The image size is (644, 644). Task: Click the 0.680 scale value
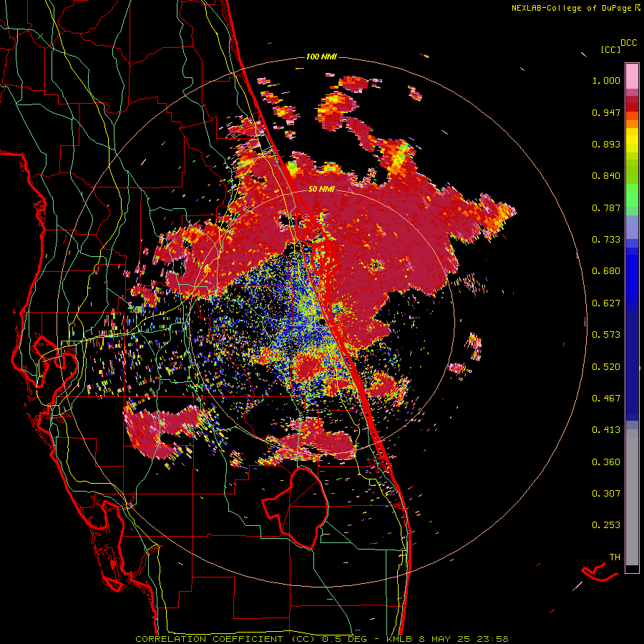[606, 271]
